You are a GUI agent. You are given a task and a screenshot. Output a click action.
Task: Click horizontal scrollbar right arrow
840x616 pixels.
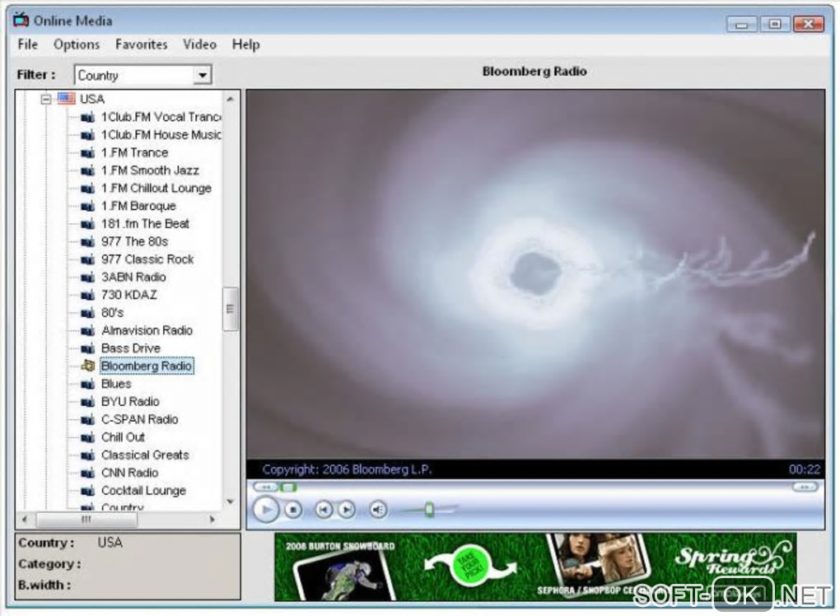click(212, 519)
